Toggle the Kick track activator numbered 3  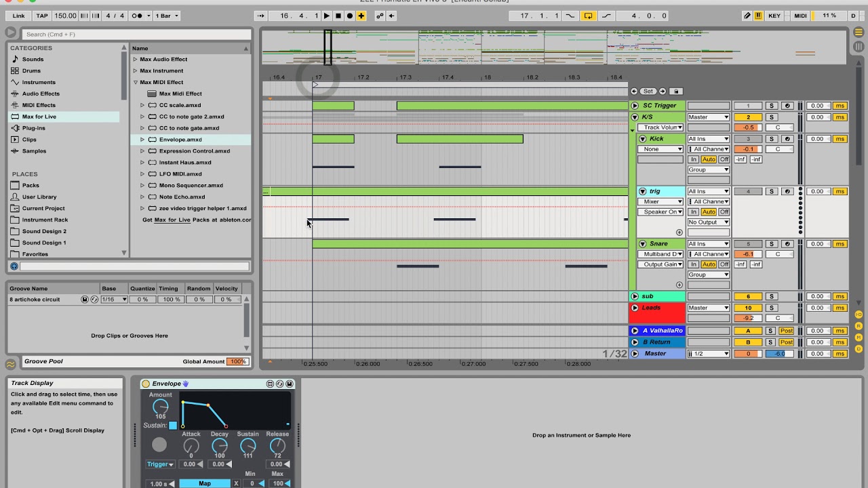[x=748, y=139]
